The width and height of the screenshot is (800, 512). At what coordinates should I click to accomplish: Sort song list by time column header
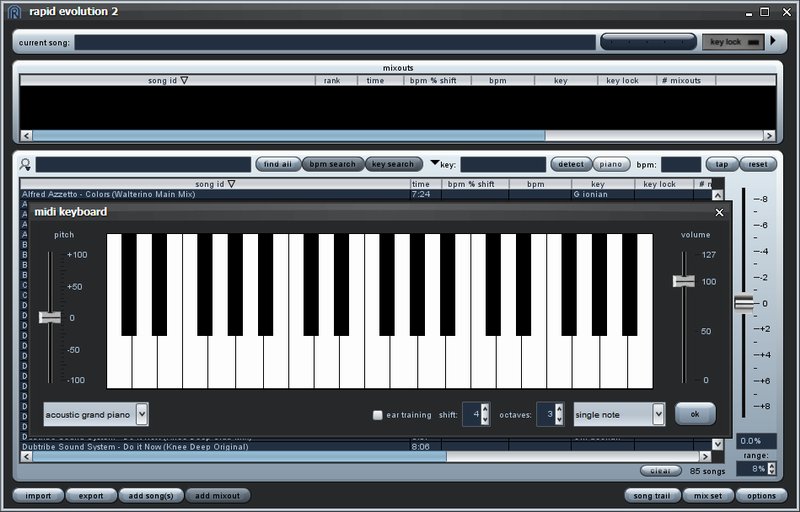coord(421,184)
